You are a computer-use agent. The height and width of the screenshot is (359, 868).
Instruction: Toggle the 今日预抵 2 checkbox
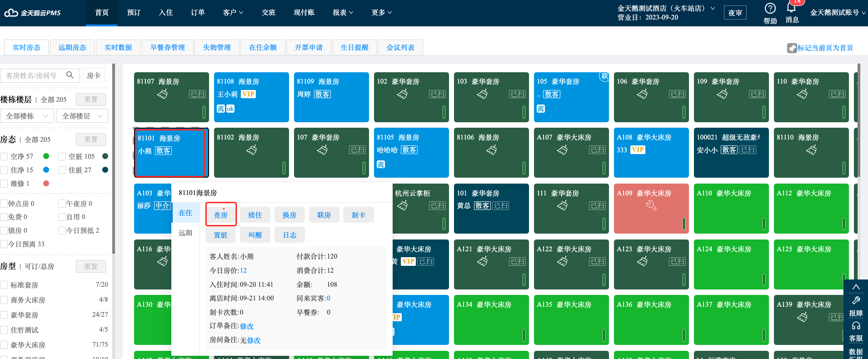[62, 230]
